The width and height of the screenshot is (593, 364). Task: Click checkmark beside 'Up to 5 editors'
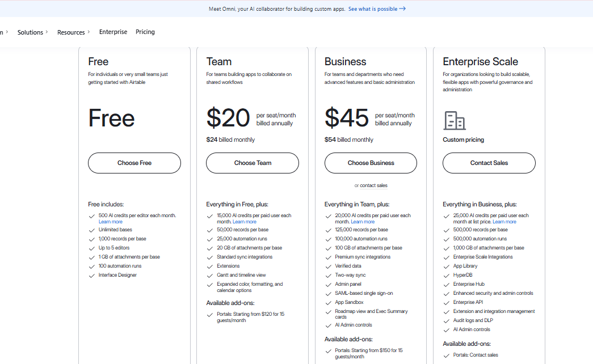coord(91,248)
